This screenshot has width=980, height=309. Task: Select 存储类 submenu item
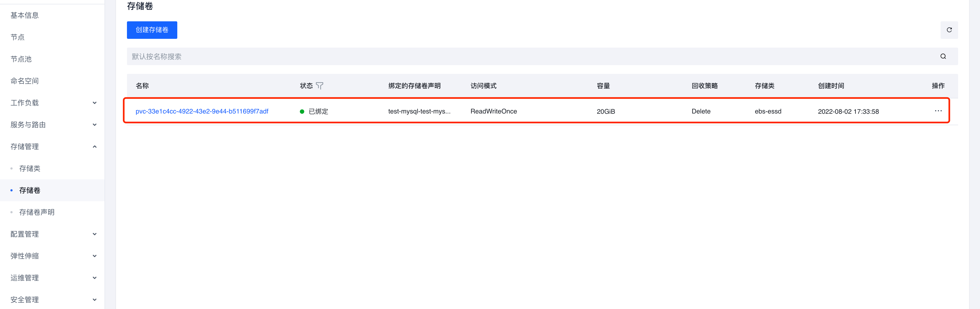tap(30, 168)
